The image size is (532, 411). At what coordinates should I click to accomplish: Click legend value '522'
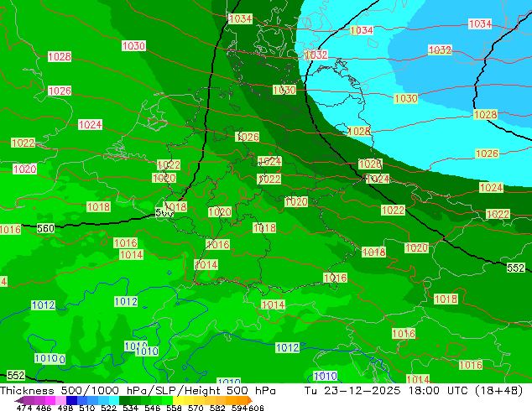tap(108, 408)
